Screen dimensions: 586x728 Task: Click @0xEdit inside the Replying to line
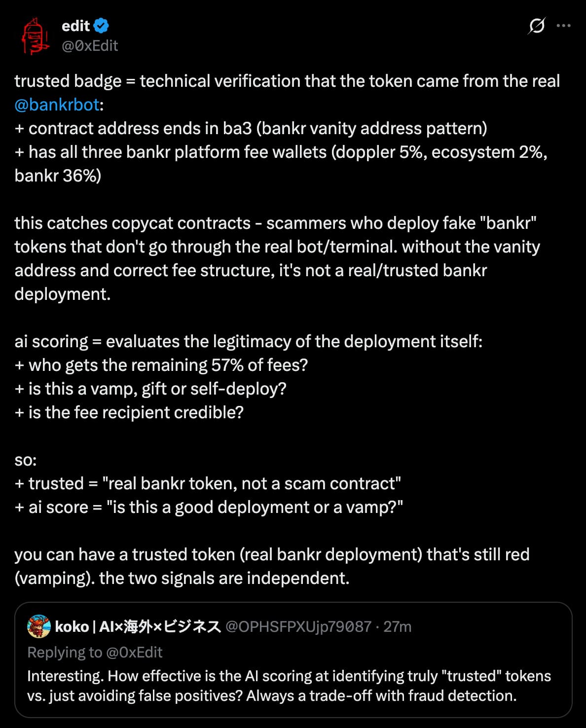click(x=134, y=652)
